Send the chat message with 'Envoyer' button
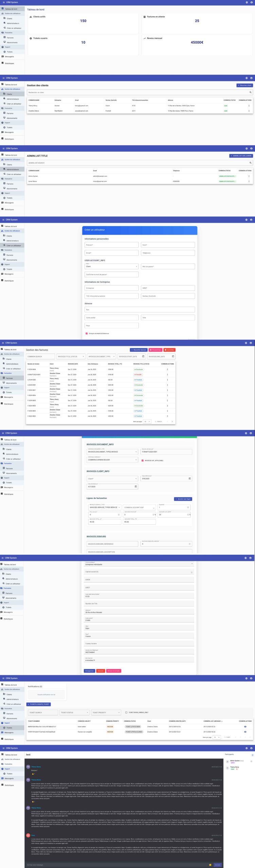The height and width of the screenshot is (868, 255). (x=218, y=865)
